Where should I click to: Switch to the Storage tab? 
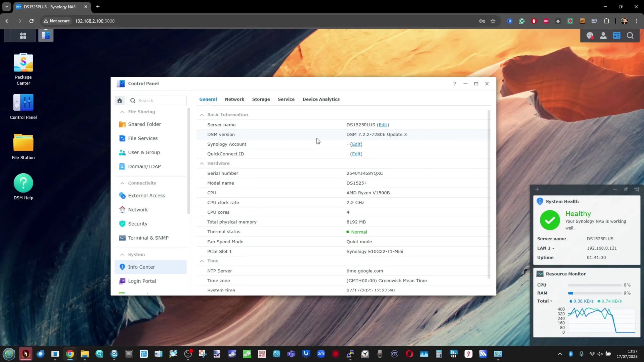point(261,99)
